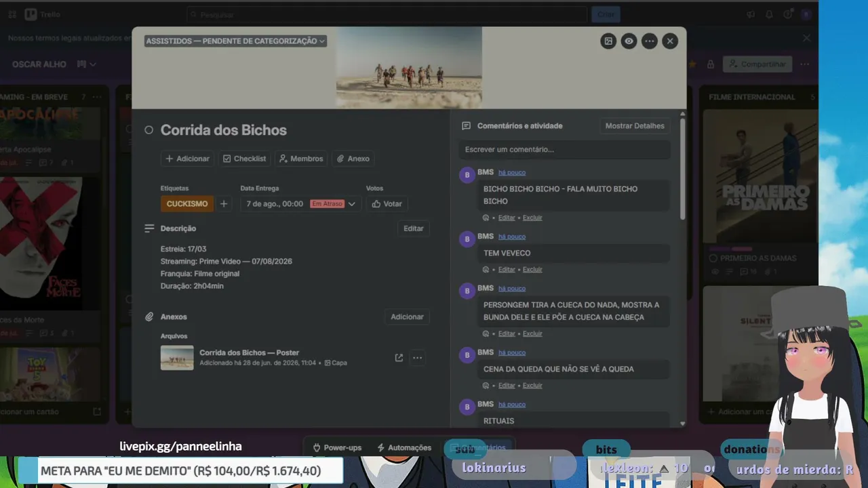
Task: Click BMS avatar beside TEM VEVECO comment
Action: 467,239
